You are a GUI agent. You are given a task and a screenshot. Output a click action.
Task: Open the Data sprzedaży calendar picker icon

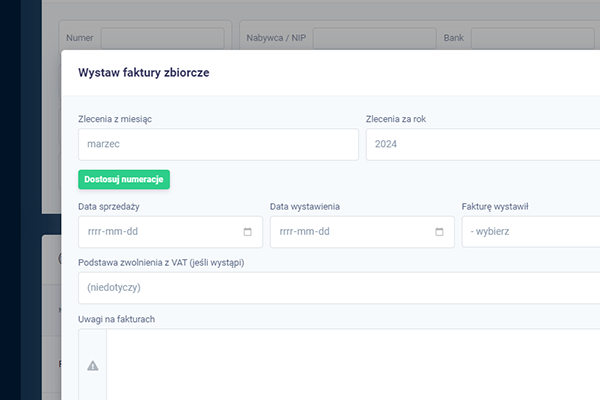tap(248, 232)
